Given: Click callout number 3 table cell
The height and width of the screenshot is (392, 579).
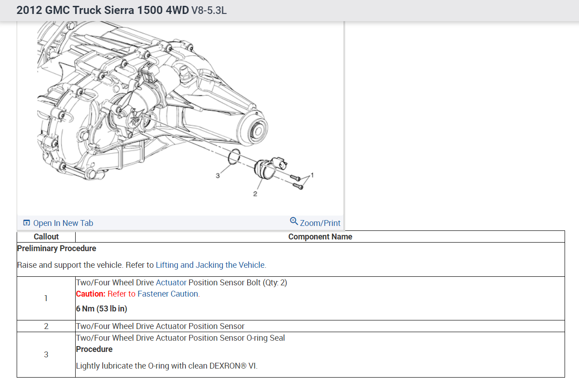Looking at the screenshot, I should coord(46,355).
